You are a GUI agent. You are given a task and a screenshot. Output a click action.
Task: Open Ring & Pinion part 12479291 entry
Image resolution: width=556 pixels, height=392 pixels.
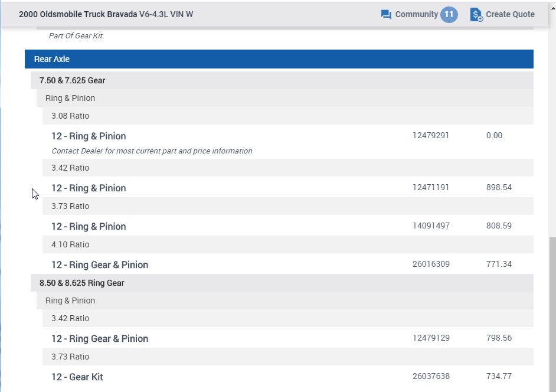point(89,136)
